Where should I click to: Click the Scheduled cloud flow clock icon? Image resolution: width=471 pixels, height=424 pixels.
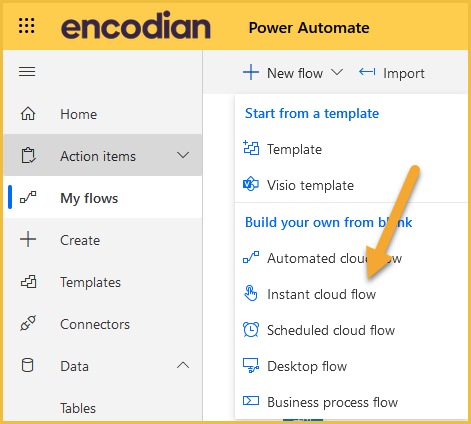point(251,330)
